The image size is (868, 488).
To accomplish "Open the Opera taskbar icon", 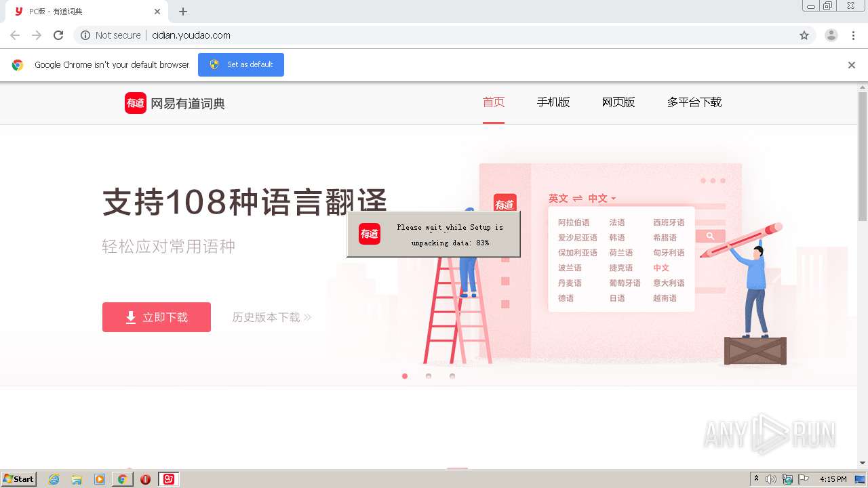I will (145, 479).
